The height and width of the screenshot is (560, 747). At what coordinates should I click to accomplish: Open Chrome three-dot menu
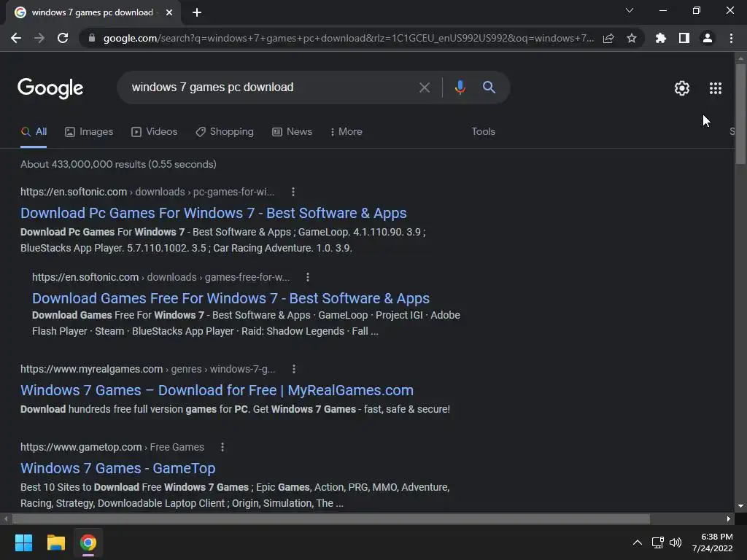[x=731, y=38]
